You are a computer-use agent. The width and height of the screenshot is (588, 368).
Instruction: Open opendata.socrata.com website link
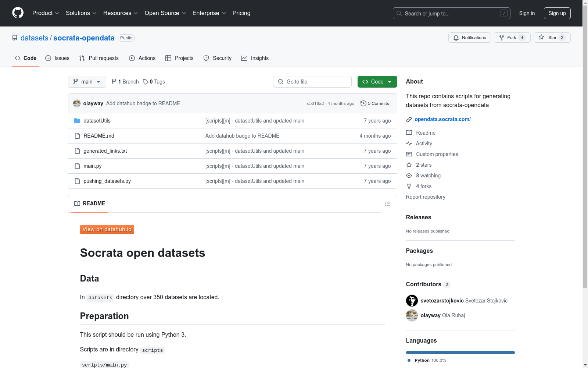coord(442,119)
